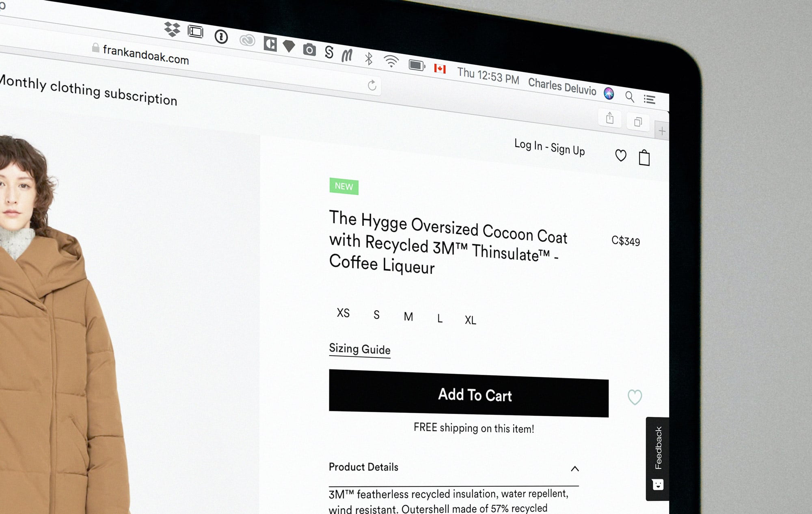This screenshot has height=514, width=812.
Task: Click the Sketch diamond menu bar icon
Action: pyautogui.click(x=289, y=47)
